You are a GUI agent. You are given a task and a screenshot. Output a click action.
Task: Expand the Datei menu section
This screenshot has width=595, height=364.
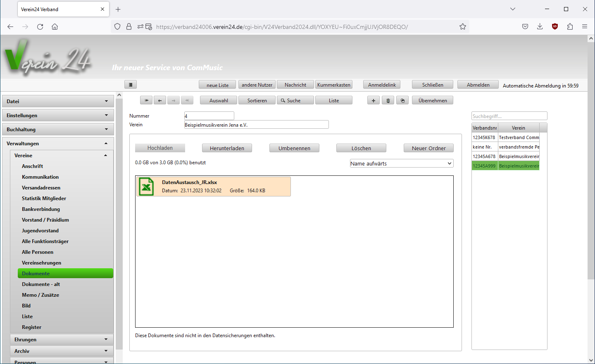point(58,102)
